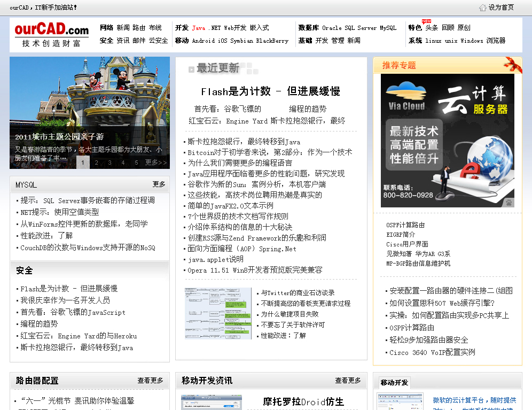Screen dimensions: 532x410
Task: Open Cisco 3640 VoIP配置实例 article
Action: pyautogui.click(x=432, y=352)
